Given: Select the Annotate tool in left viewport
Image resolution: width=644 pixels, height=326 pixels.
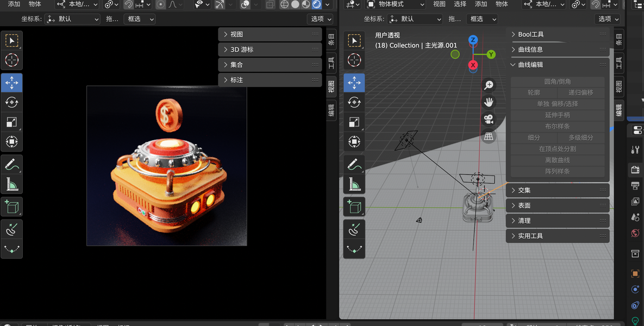Looking at the screenshot, I should tap(11, 164).
